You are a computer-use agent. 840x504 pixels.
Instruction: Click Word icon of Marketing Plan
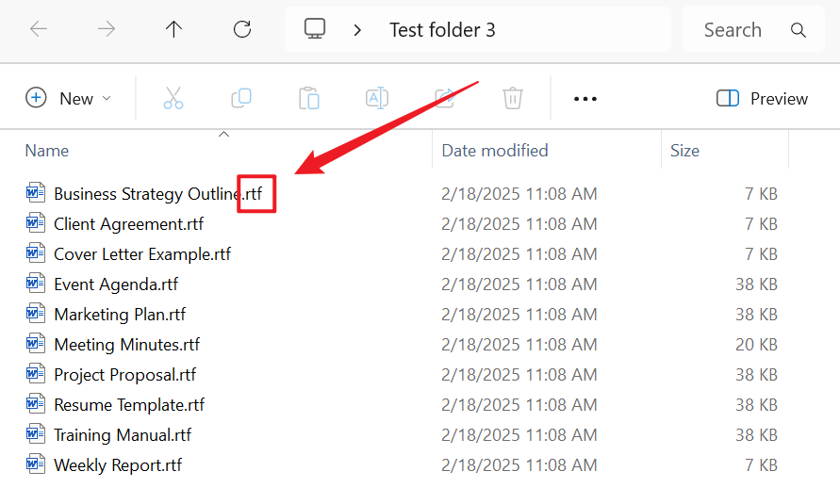click(36, 313)
